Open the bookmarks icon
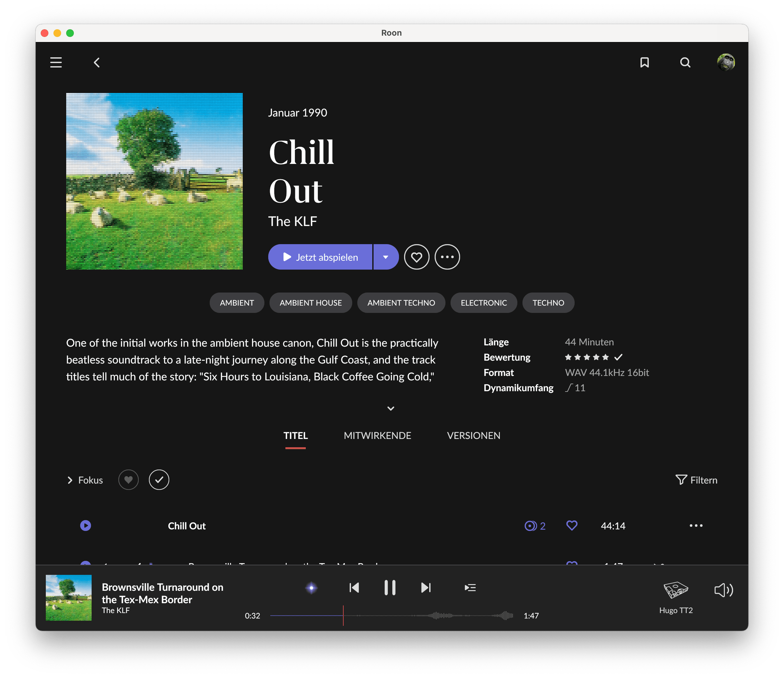Image resolution: width=784 pixels, height=678 pixels. pyautogui.click(x=644, y=62)
